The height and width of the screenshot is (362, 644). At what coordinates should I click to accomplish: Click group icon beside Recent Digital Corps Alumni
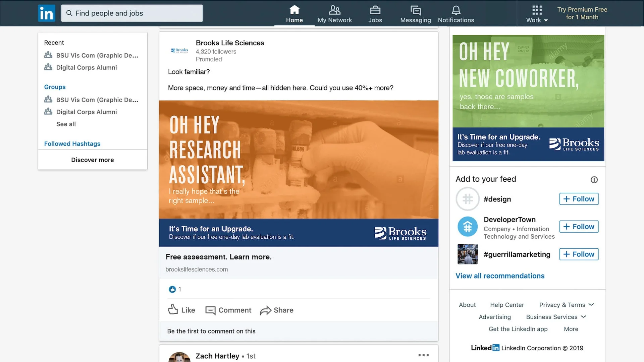(x=48, y=67)
